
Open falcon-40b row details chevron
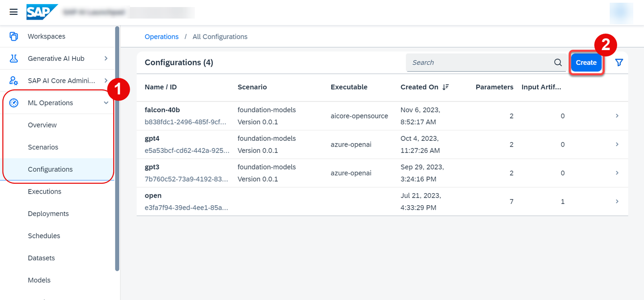point(617,116)
